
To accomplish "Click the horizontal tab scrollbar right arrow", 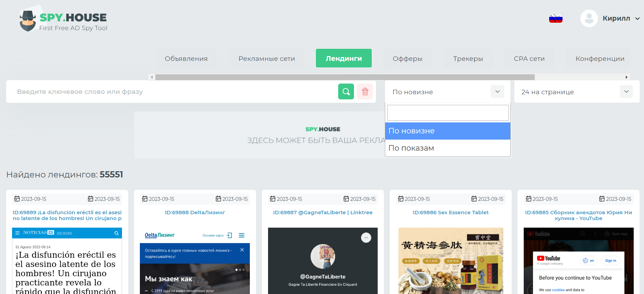I will (626, 77).
